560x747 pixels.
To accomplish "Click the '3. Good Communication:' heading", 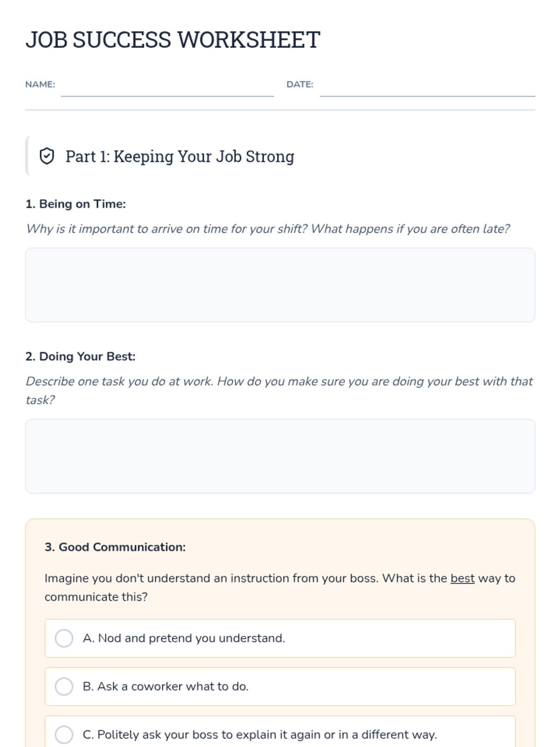I will pyautogui.click(x=115, y=547).
